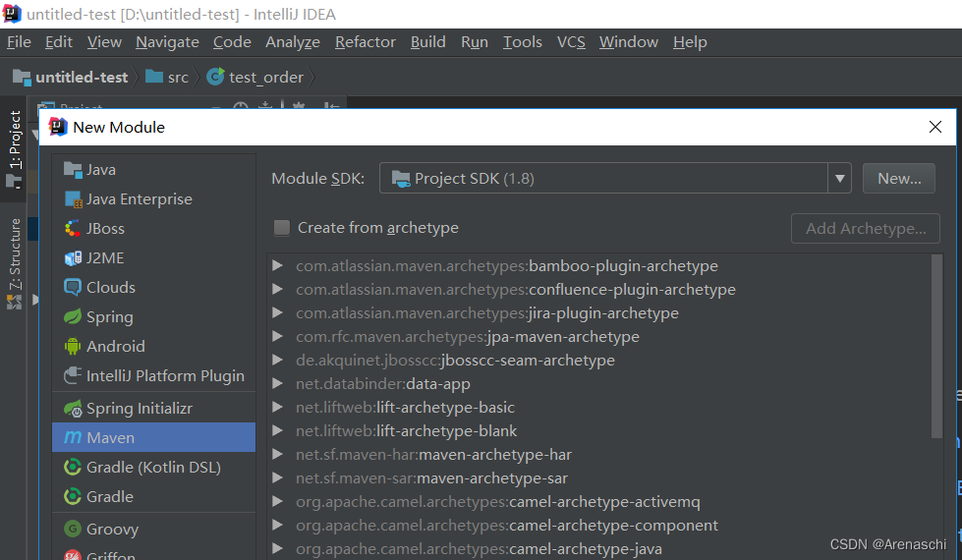Click the New... SDK button

[x=899, y=179]
